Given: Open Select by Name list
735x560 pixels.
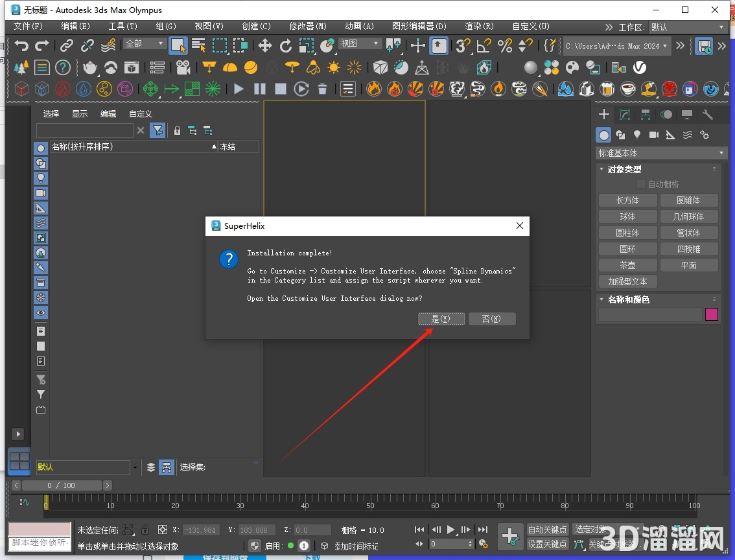Looking at the screenshot, I should coord(199,45).
